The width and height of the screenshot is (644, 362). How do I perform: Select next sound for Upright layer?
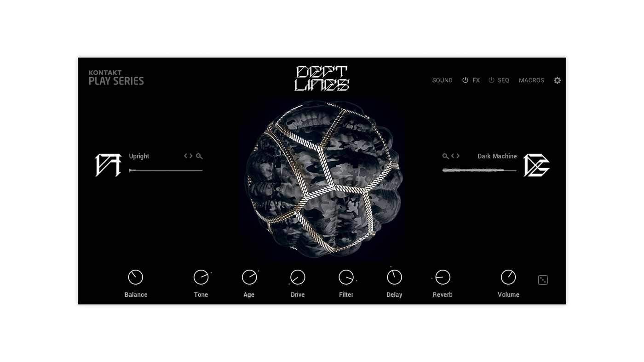tap(191, 156)
